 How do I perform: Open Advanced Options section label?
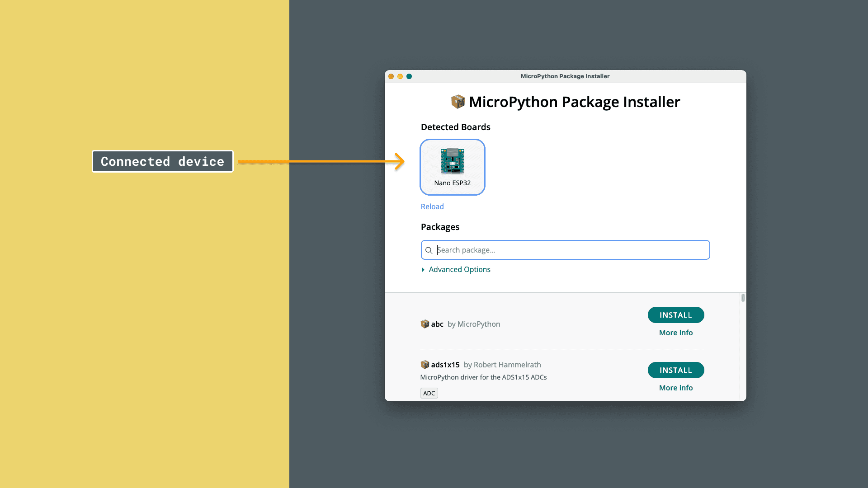[459, 269]
